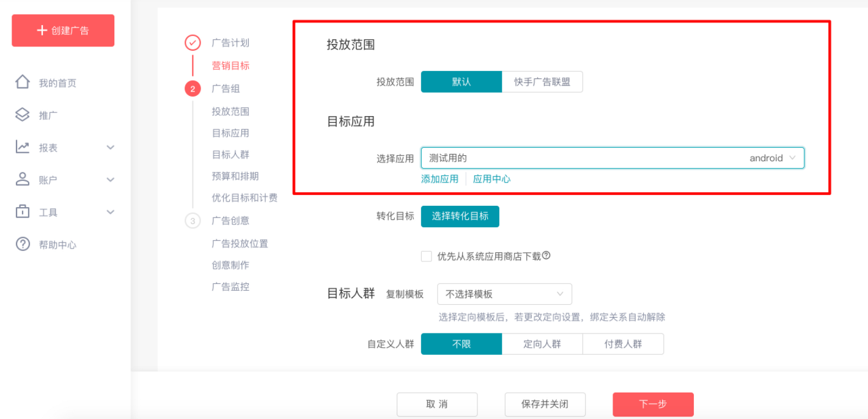
Task: Open the 不选择模板 template dropdown
Action: pos(504,294)
